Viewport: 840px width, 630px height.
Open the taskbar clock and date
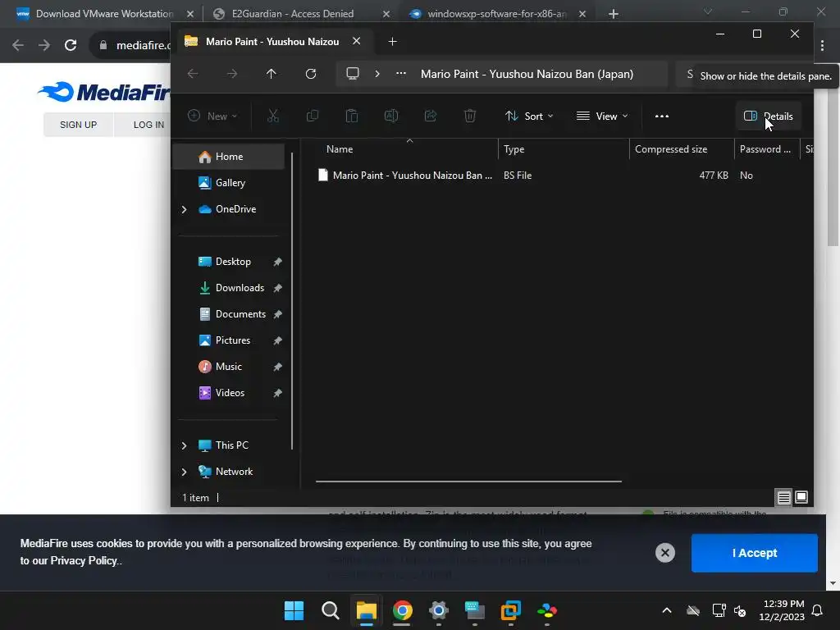(782, 610)
